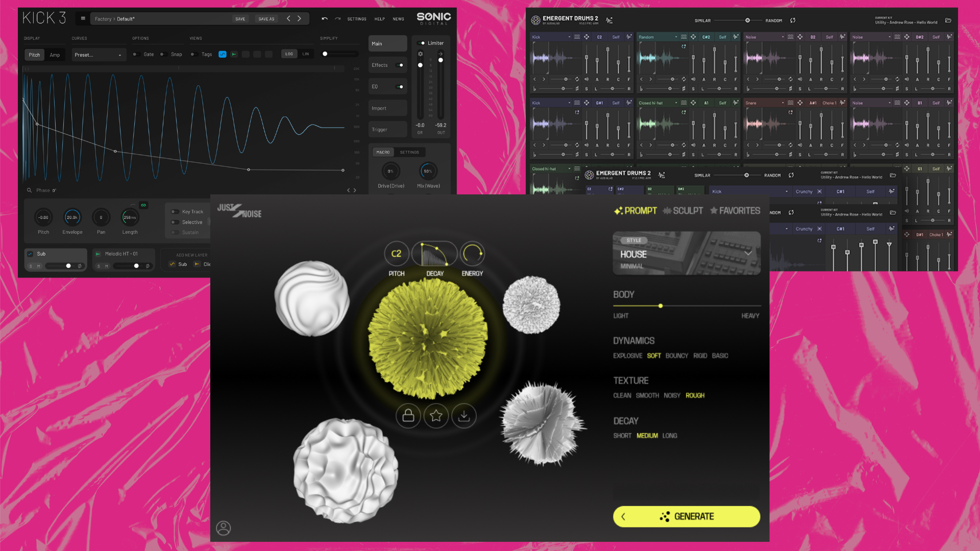Viewport: 980px width, 551px height.
Task: Open the FAVORITES tab
Action: pos(735,211)
